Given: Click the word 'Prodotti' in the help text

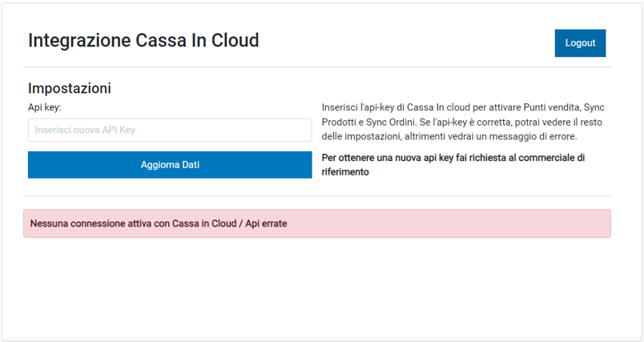Looking at the screenshot, I should pos(340,122).
